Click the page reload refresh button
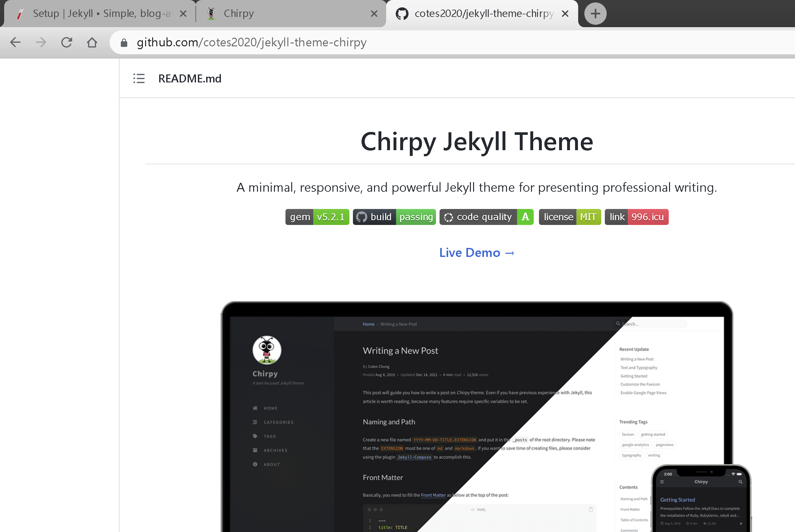This screenshot has width=795, height=532. (67, 42)
